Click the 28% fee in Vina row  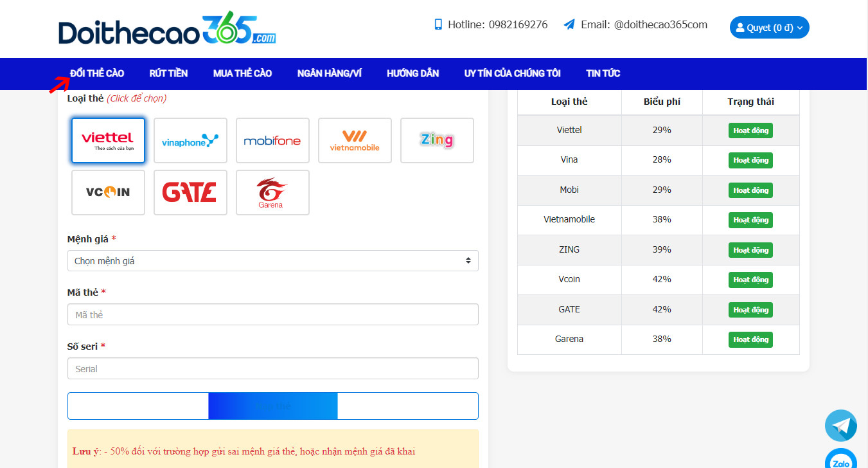tap(662, 159)
